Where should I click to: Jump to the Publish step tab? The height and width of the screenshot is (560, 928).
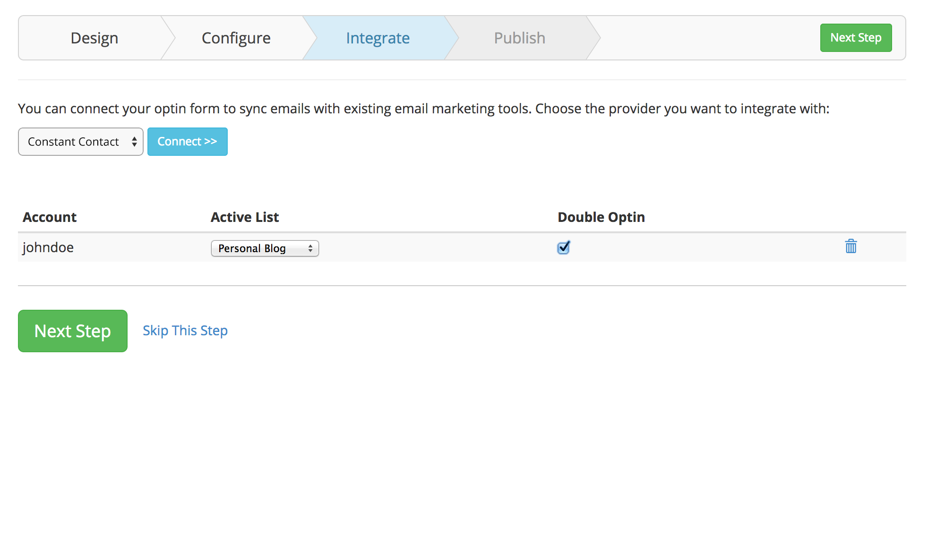[x=519, y=38]
